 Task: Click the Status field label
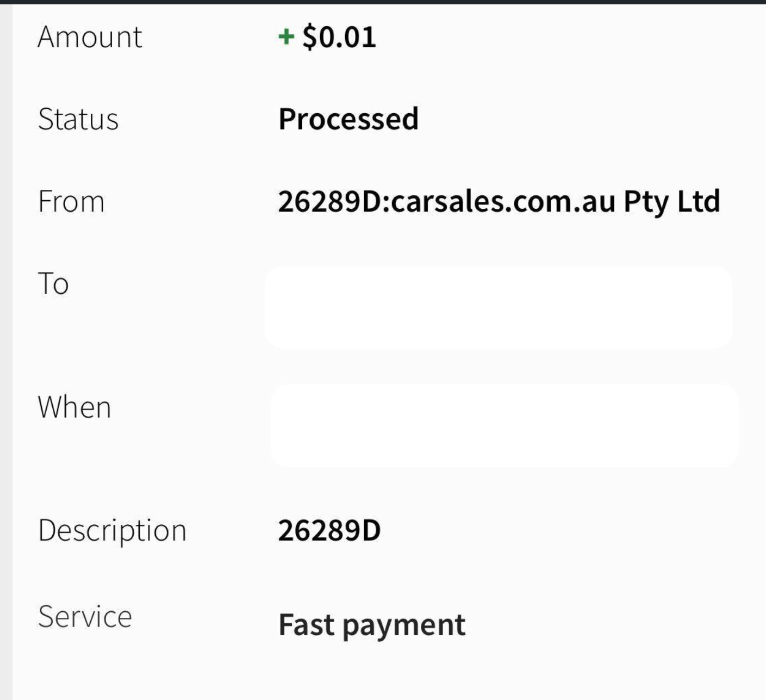point(78,119)
